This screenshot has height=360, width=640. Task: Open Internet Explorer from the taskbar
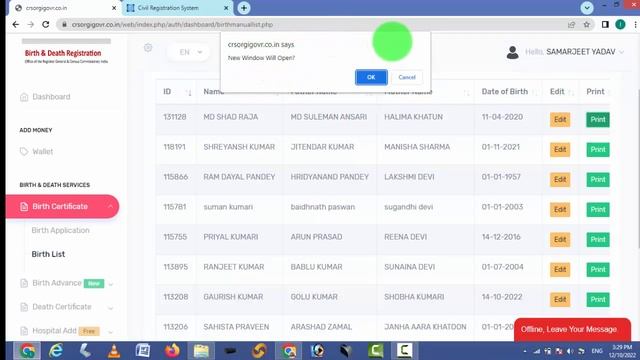click(x=56, y=351)
